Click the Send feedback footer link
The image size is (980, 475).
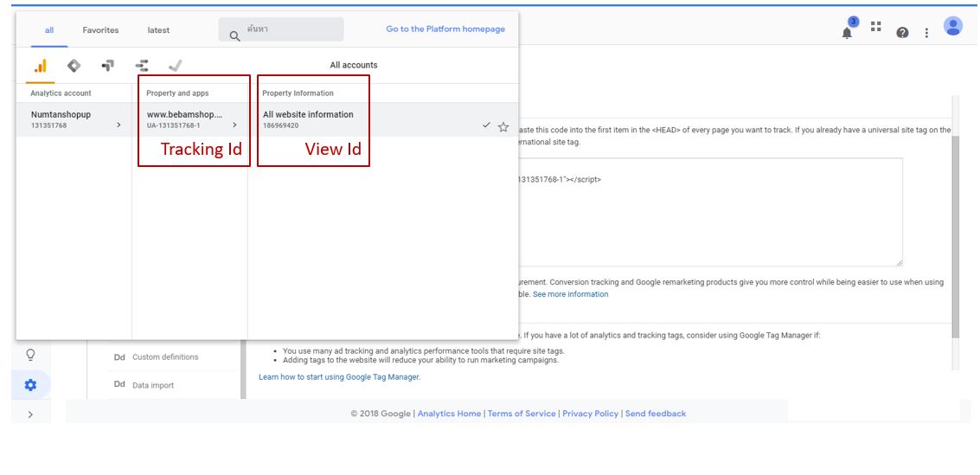[x=655, y=414]
